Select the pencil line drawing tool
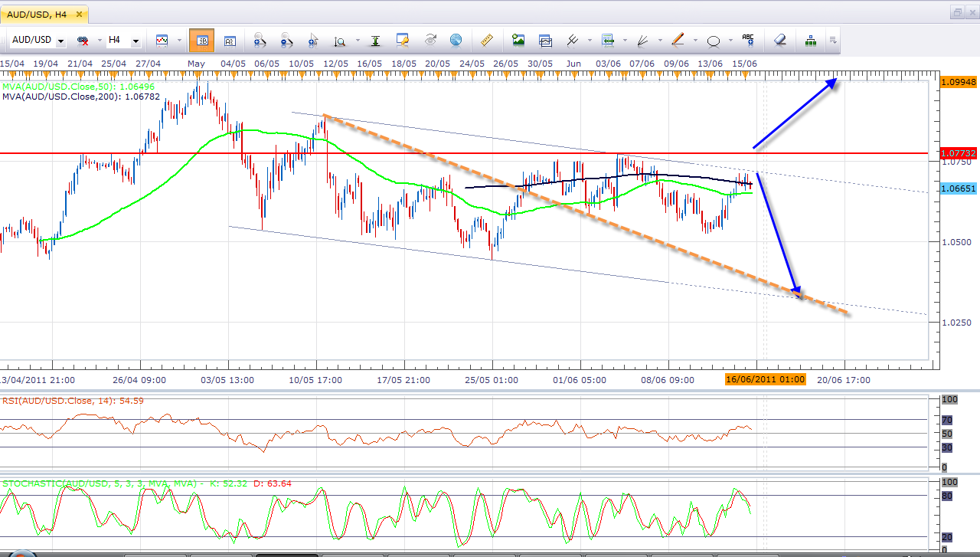This screenshot has width=980, height=557. point(678,40)
